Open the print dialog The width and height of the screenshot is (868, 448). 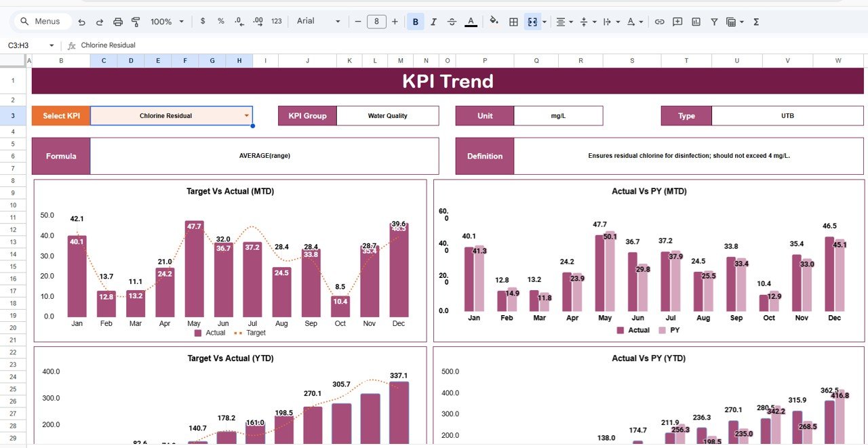[117, 21]
